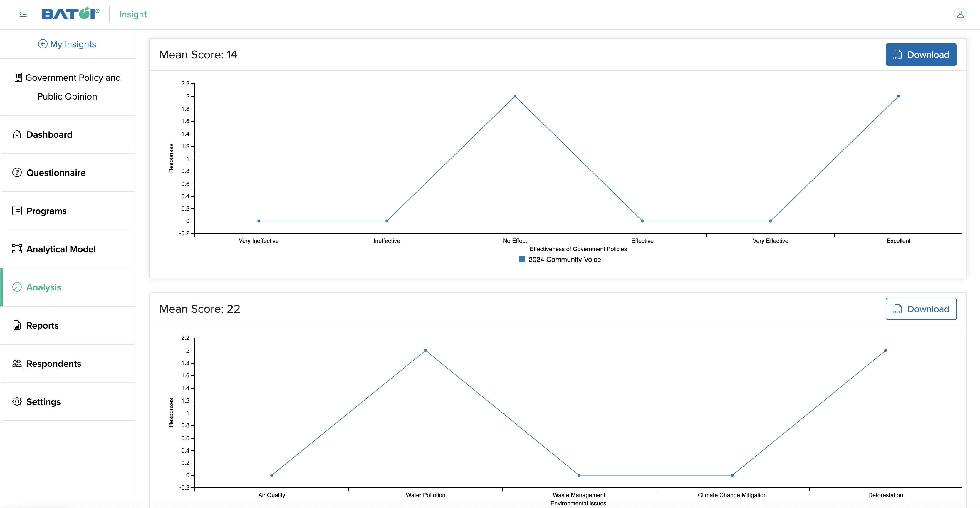Click the Effective axis label

[642, 241]
